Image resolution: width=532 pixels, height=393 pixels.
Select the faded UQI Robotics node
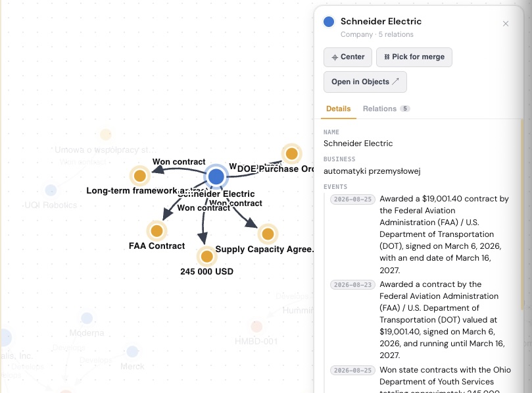click(x=51, y=190)
